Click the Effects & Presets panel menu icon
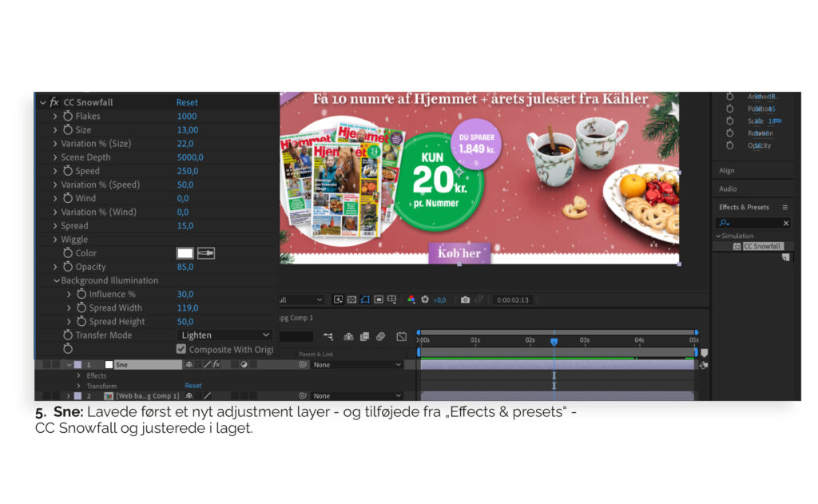The width and height of the screenshot is (818, 504). [x=784, y=207]
